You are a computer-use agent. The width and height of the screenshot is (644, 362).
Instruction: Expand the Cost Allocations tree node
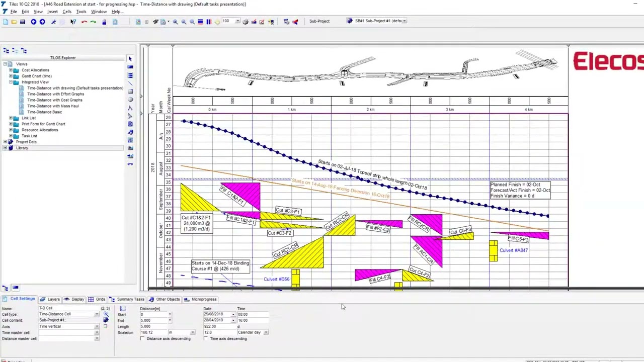(11, 70)
